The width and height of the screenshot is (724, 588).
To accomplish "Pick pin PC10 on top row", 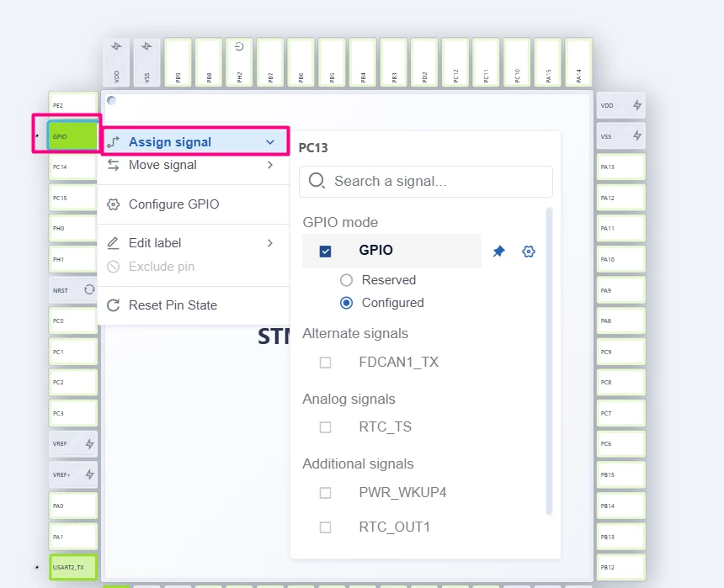I will coord(517,62).
